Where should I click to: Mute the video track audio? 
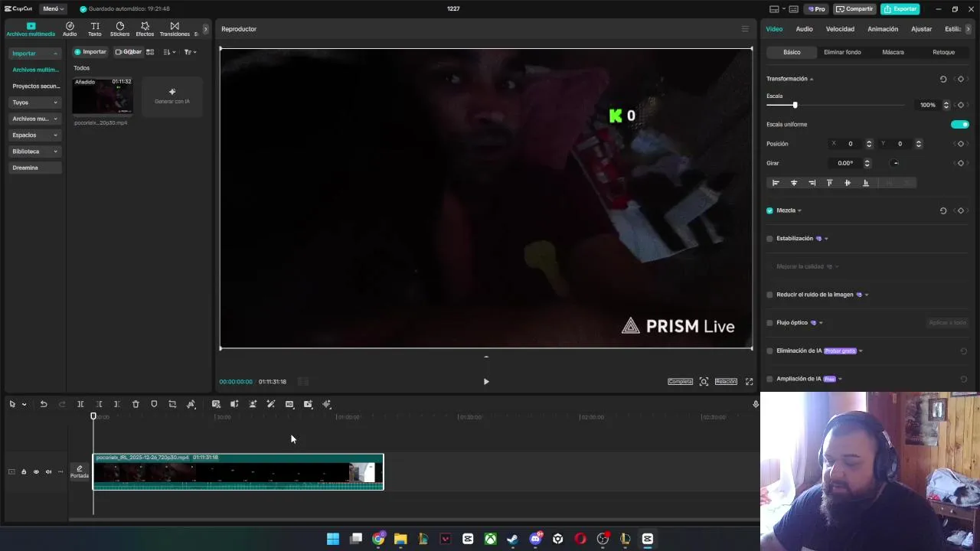[48, 471]
